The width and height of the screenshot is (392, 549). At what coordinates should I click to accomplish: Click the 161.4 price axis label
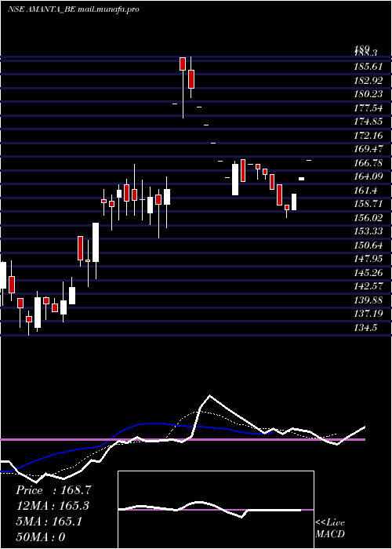(x=366, y=191)
